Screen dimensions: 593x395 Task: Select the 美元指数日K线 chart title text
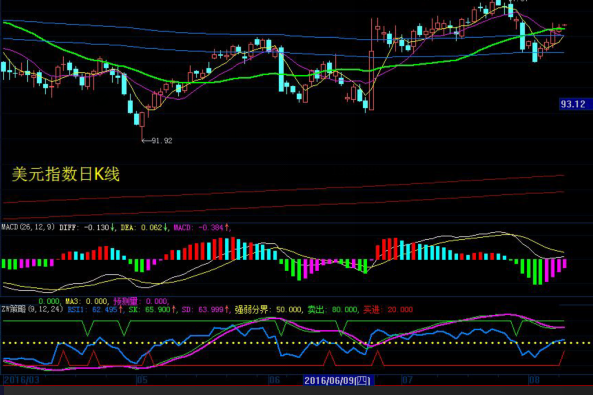[66, 174]
